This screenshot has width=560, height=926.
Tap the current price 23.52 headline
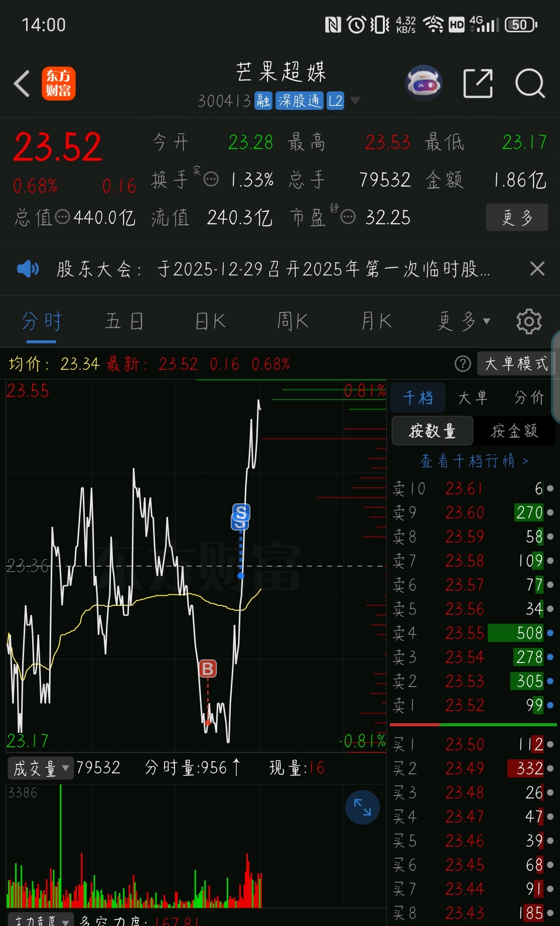(x=58, y=147)
